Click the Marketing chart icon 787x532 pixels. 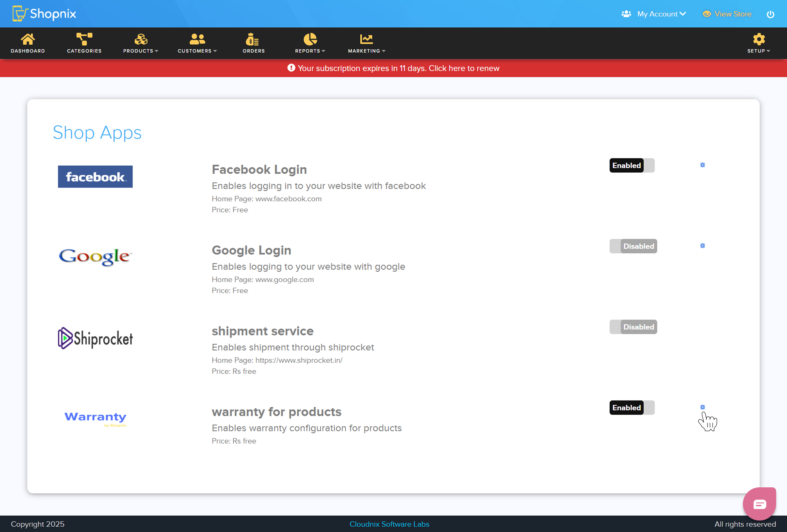tap(366, 39)
